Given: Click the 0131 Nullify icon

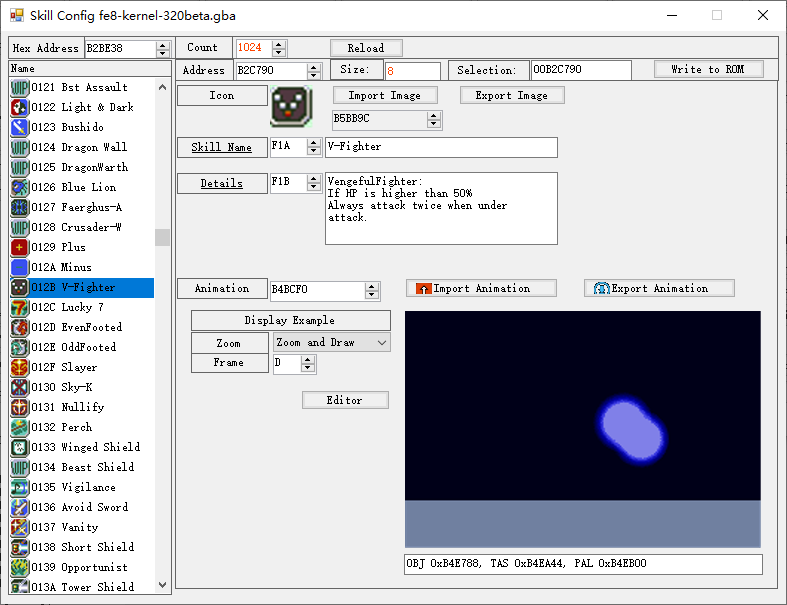Looking at the screenshot, I should coord(20,407).
